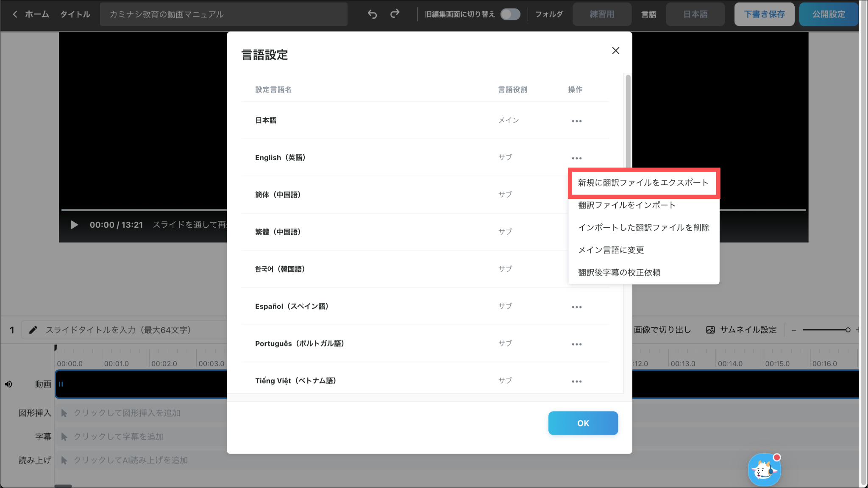Image resolution: width=868 pixels, height=488 pixels.
Task: Click the pencil icon beside the slide title
Action: click(33, 330)
